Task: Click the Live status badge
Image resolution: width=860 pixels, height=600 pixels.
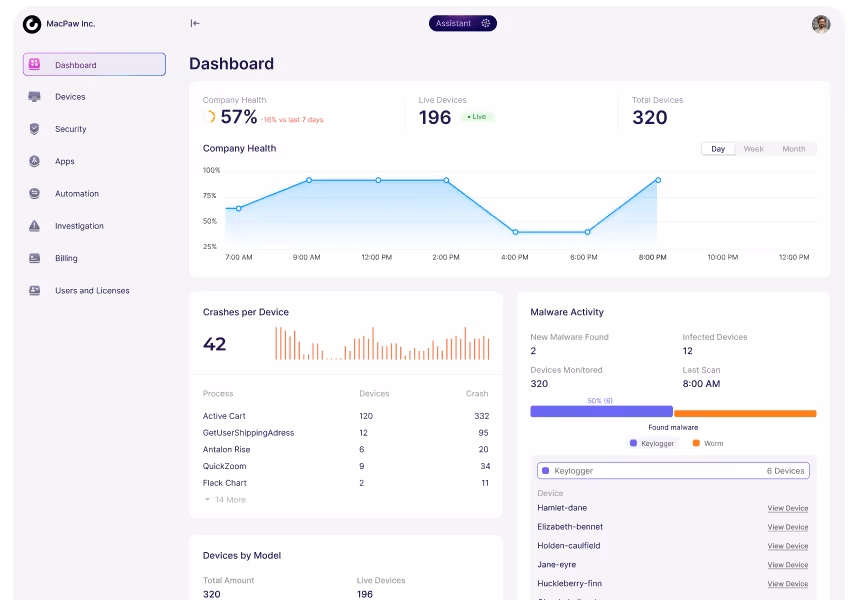Action: (x=477, y=117)
